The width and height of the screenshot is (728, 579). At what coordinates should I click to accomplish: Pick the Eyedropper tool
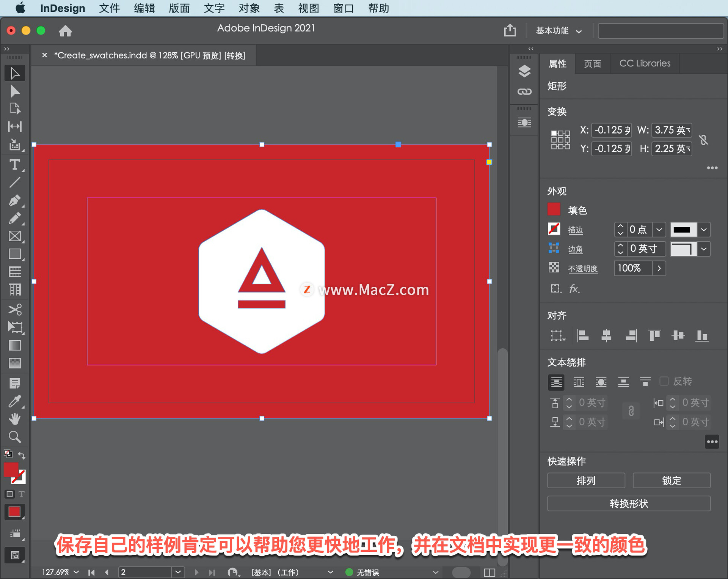(x=15, y=401)
